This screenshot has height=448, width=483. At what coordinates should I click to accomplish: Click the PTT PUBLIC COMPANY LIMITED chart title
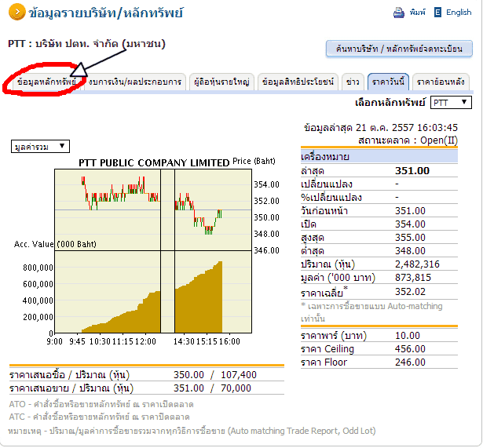point(154,162)
